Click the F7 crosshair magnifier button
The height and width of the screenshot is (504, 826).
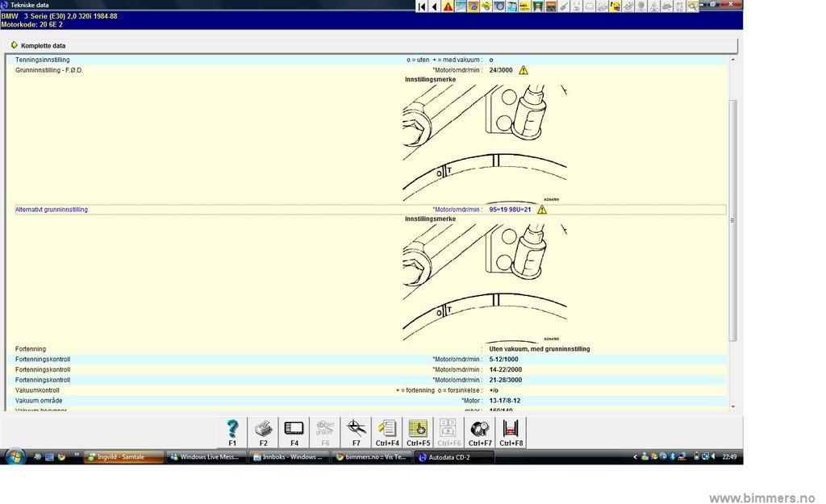coord(356,432)
